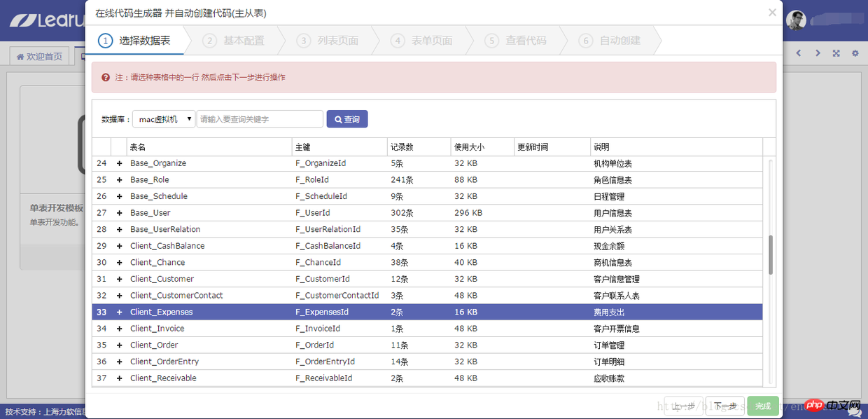Select the Client_Invoice table name

157,329
